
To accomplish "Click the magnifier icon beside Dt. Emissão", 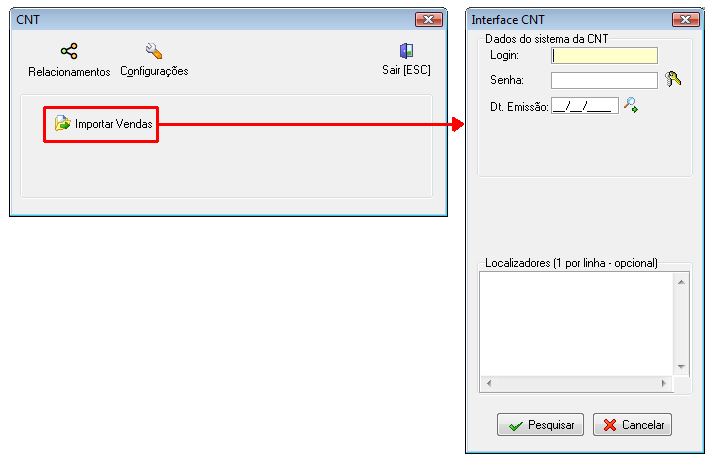I will tap(631, 105).
